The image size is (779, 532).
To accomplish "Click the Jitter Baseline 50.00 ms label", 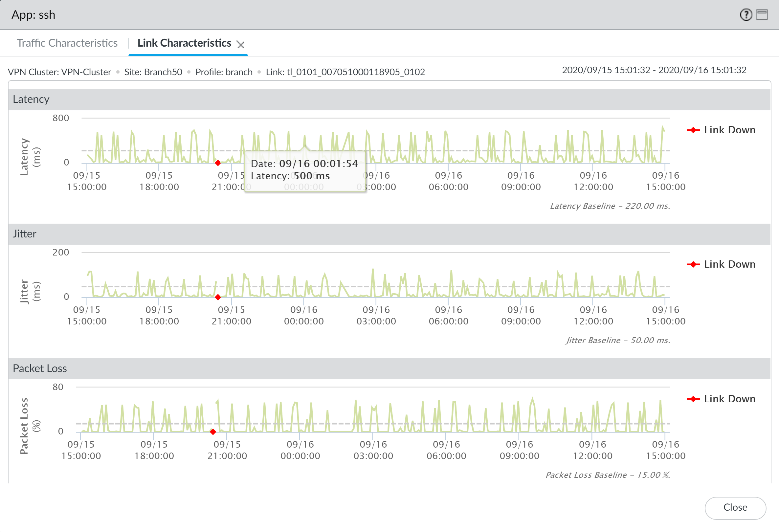I will (617, 340).
